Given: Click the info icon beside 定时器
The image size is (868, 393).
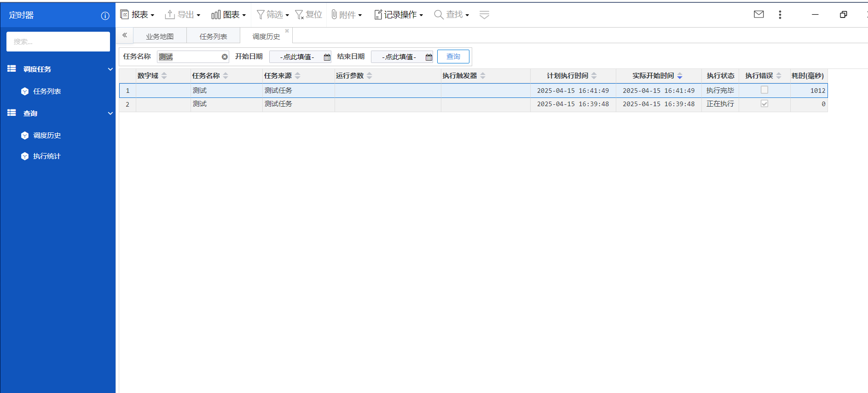Looking at the screenshot, I should pyautogui.click(x=105, y=16).
